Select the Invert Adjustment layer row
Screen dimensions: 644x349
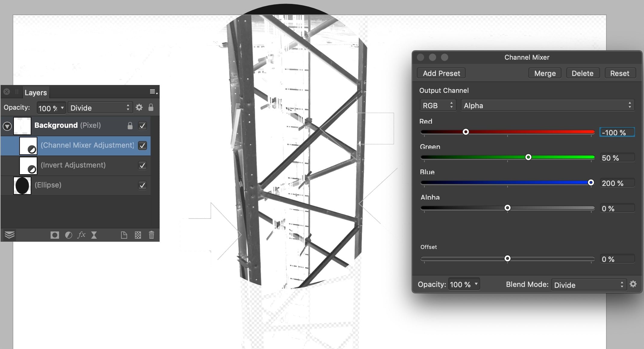(76, 165)
